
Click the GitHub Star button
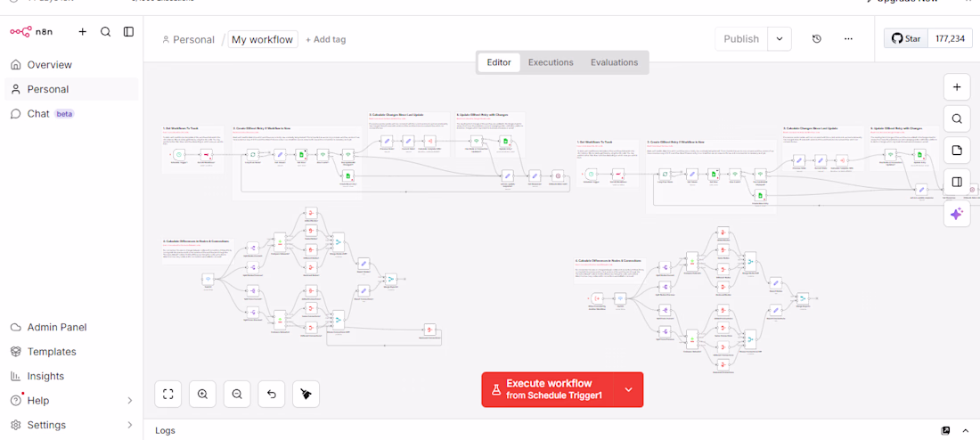(x=906, y=39)
